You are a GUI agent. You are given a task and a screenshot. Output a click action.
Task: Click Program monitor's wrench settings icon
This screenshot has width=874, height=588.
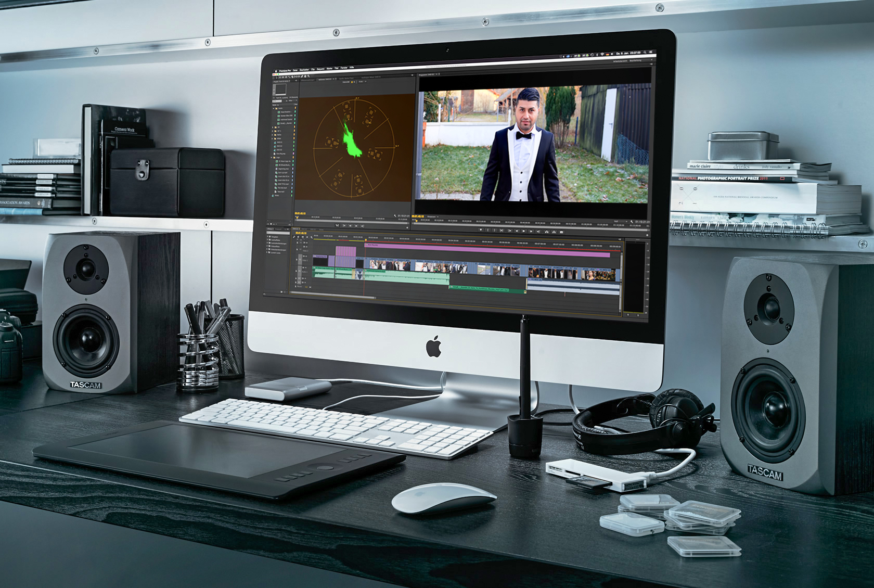632,222
